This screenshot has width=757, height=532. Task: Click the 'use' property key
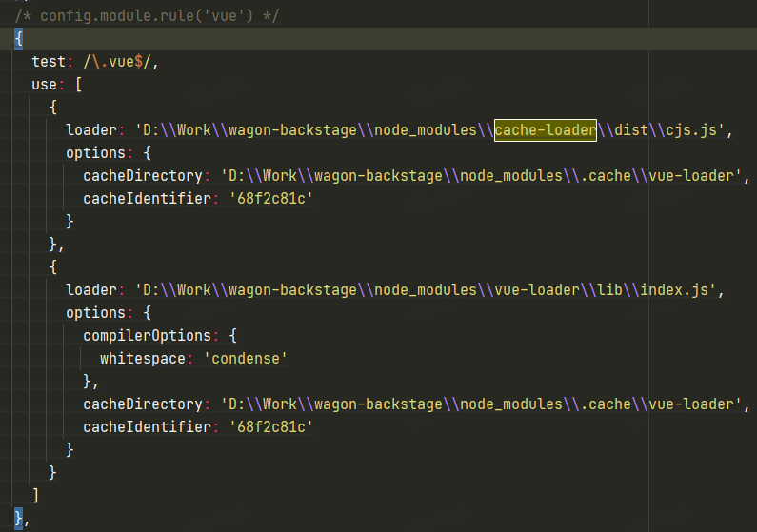click(x=44, y=85)
